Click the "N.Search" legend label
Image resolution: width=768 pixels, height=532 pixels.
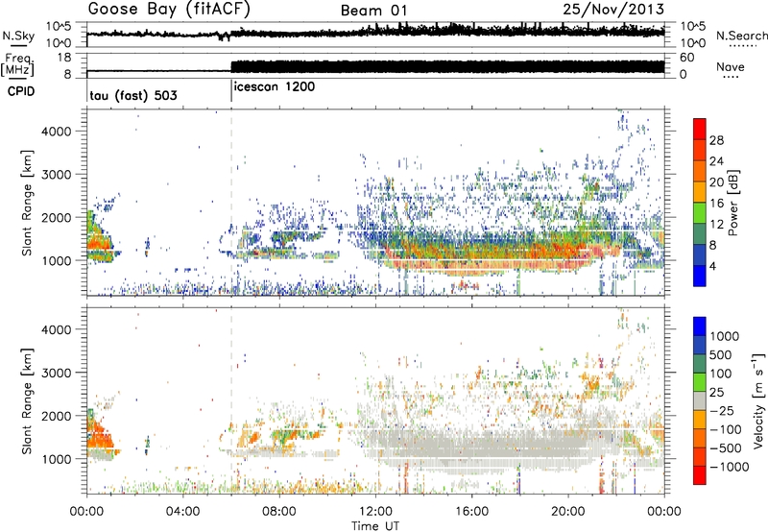click(741, 36)
